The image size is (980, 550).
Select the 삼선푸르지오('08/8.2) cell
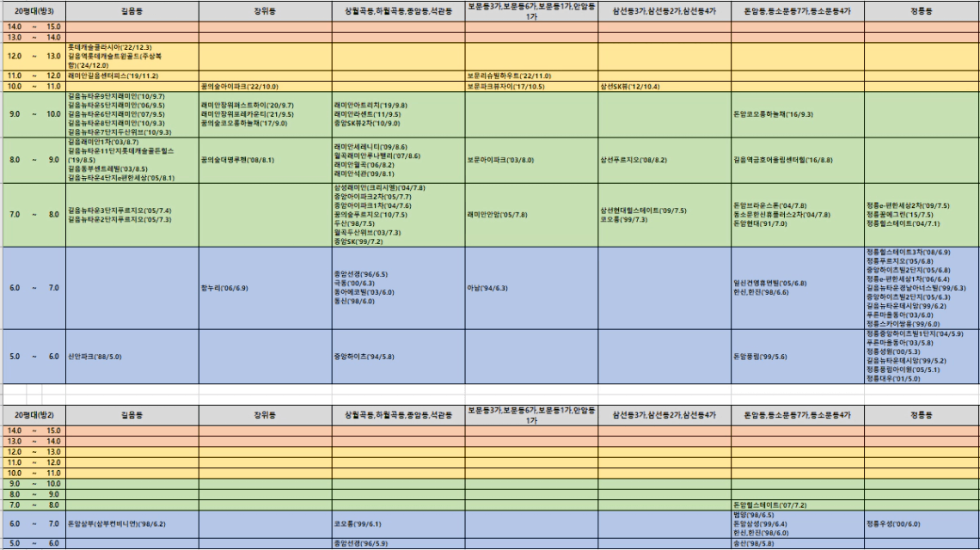coord(665,160)
